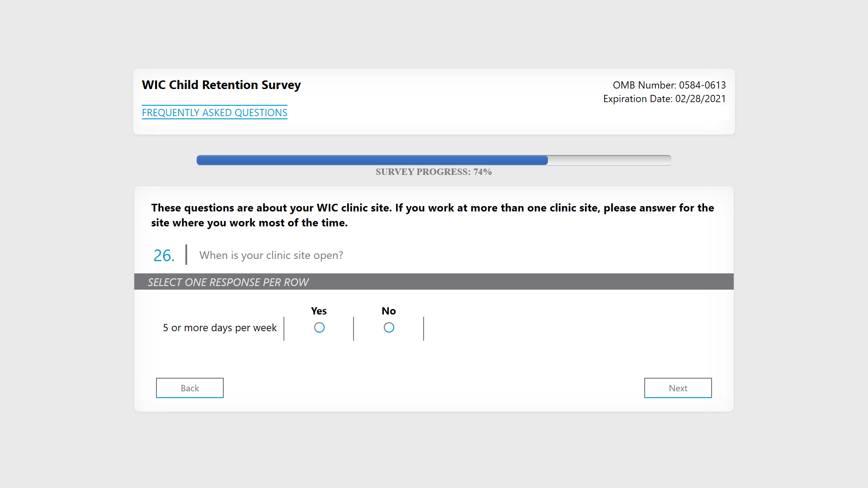Click the divider between Yes and No columns
The height and width of the screenshot is (488, 868).
[x=354, y=328]
